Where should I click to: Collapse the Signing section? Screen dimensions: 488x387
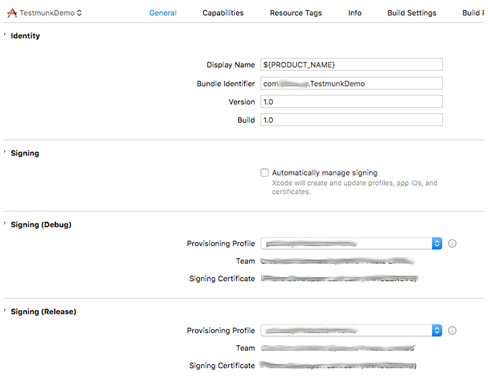click(x=5, y=152)
